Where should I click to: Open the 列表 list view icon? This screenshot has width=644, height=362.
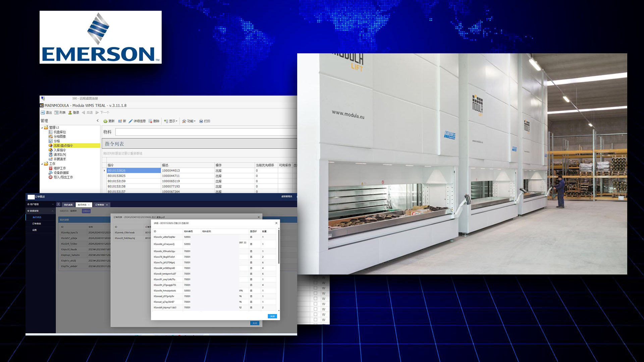pyautogui.click(x=56, y=113)
